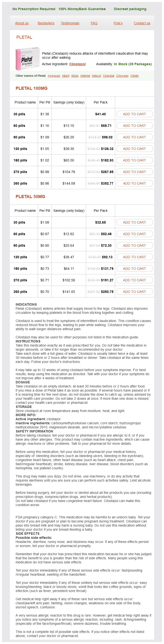Open the Aggravan alternate name link
The image size is (164, 644).
[x=54, y=76]
